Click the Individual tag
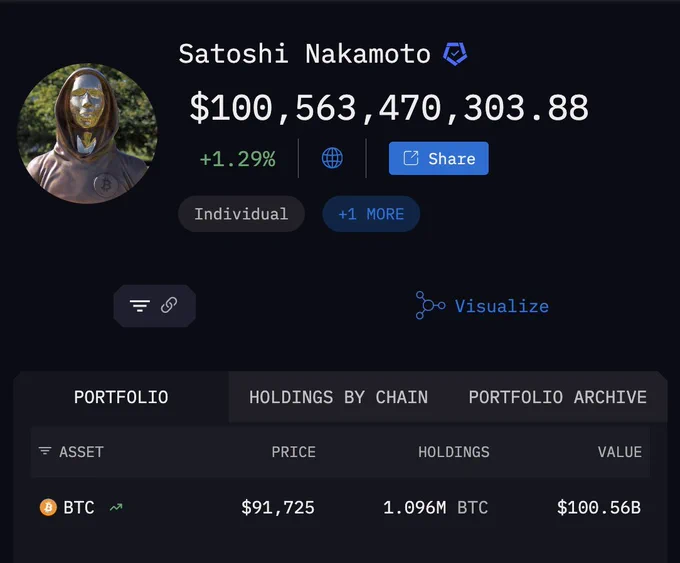 [241, 214]
